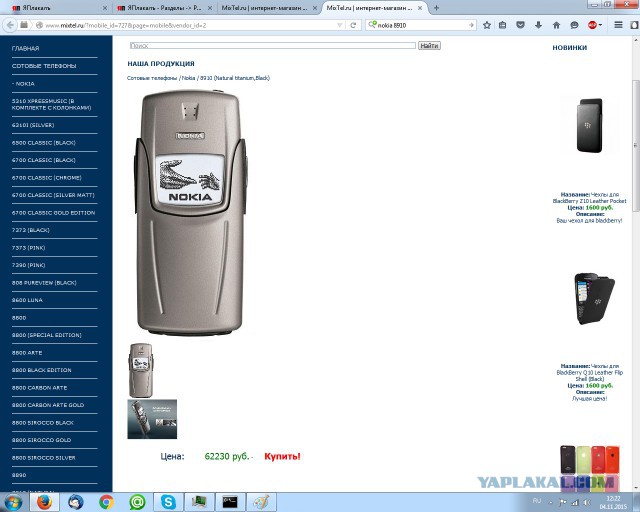Screen dimensions: 640x512
Task: Open 6700 Classic (Chrome) sidebar link
Action: pos(47,178)
